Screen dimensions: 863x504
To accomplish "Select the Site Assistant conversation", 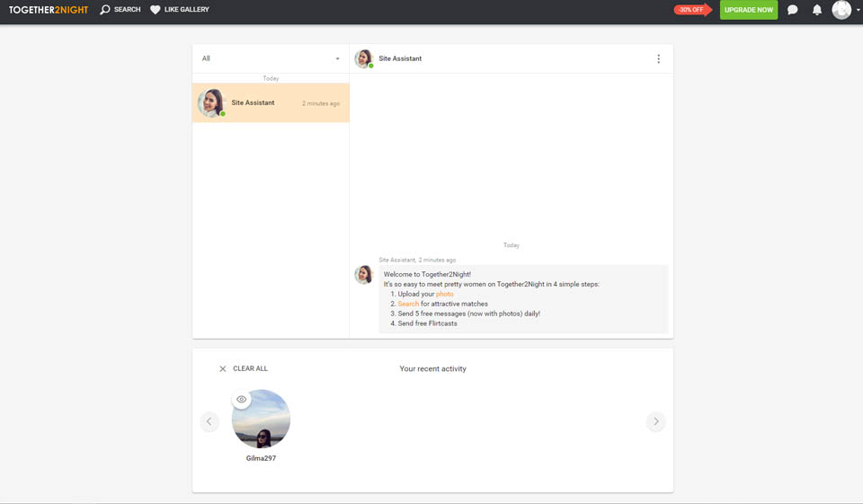I will click(271, 103).
